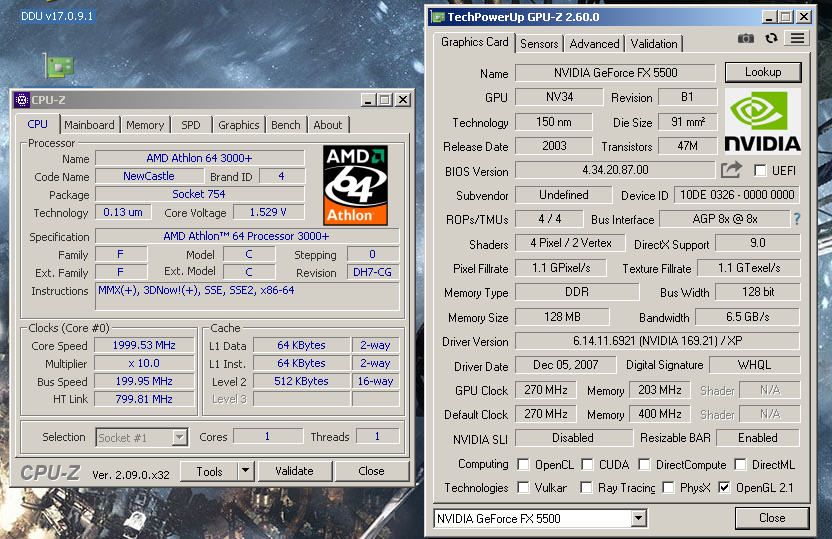Click the Lookup button in GPU-Z
The image size is (832, 539).
[x=763, y=72]
